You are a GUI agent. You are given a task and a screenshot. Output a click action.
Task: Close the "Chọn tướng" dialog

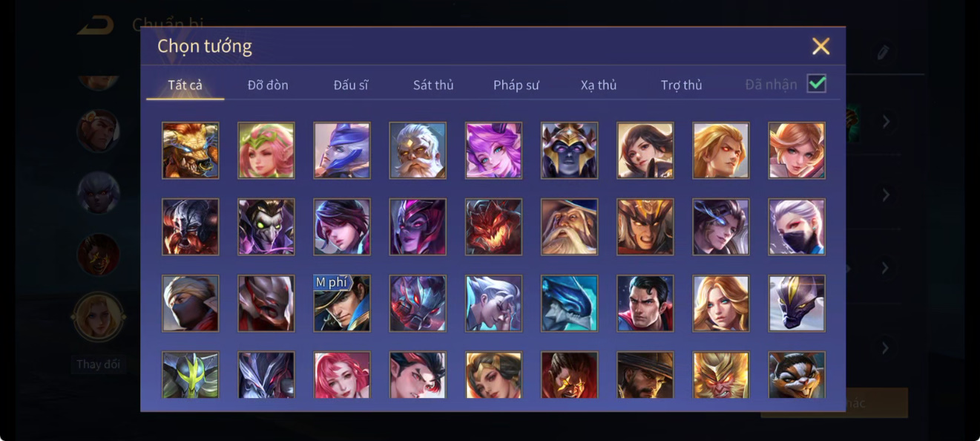820,46
